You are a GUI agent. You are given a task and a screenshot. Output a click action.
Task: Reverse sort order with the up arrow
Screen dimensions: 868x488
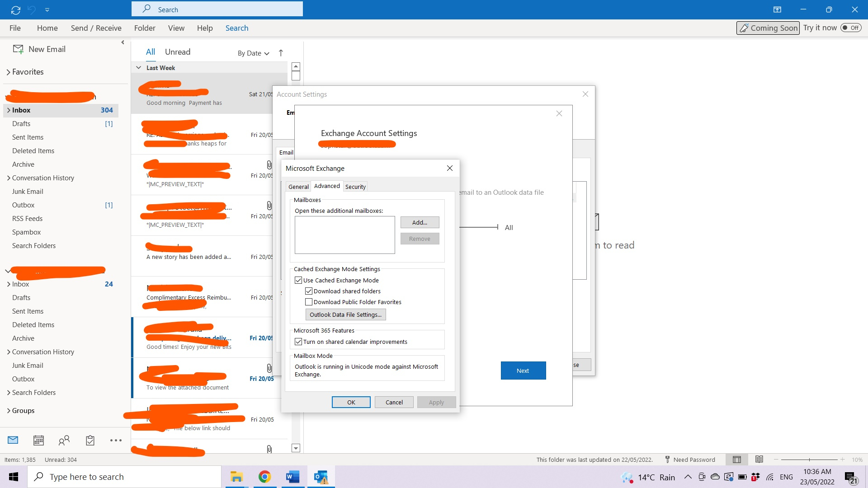281,53
